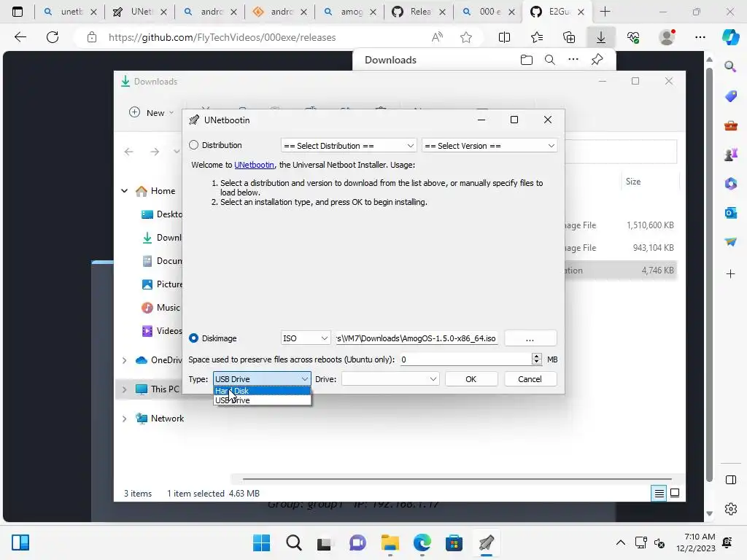Go forward in Downloads explorer window

click(x=155, y=152)
